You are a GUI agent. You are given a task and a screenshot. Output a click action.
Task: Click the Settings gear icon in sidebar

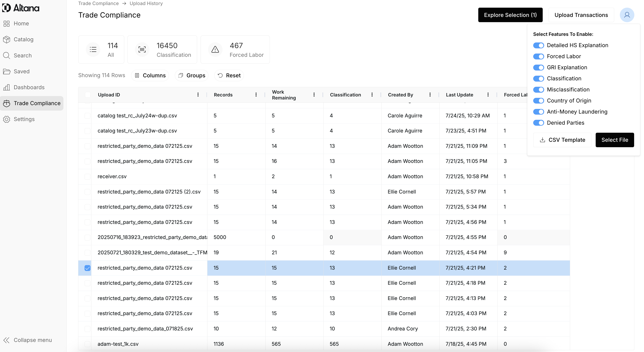(x=7, y=119)
